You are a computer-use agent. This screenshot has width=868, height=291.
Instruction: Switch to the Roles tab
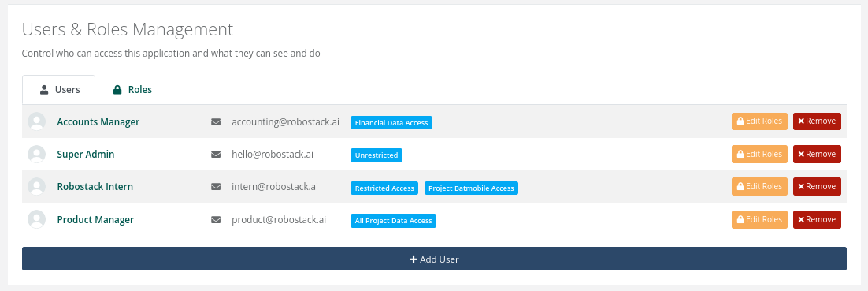point(132,90)
